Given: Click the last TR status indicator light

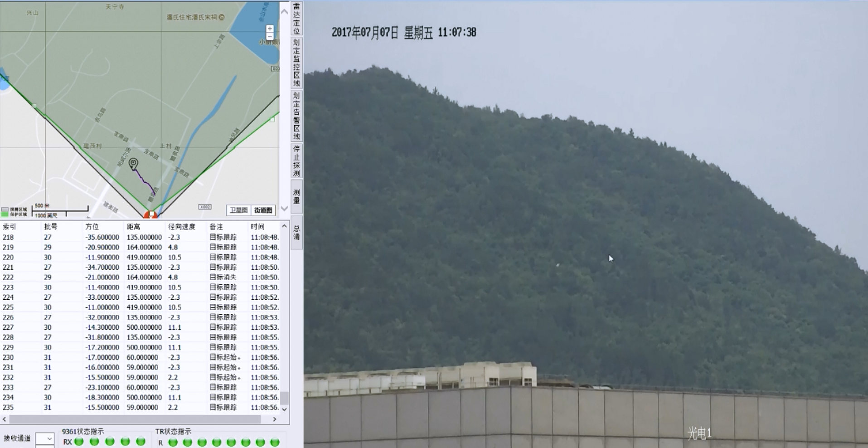Looking at the screenshot, I should (x=275, y=442).
